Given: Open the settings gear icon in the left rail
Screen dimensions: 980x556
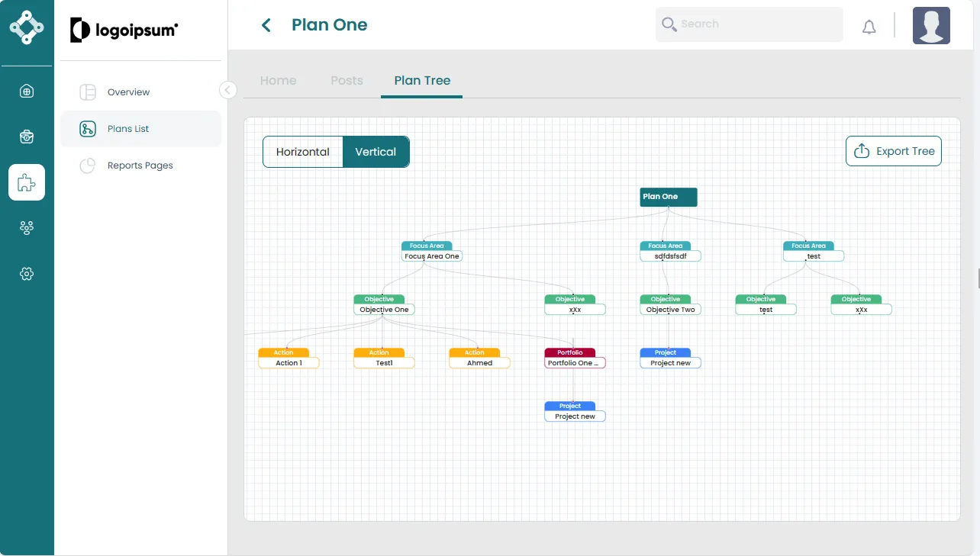Looking at the screenshot, I should [27, 274].
